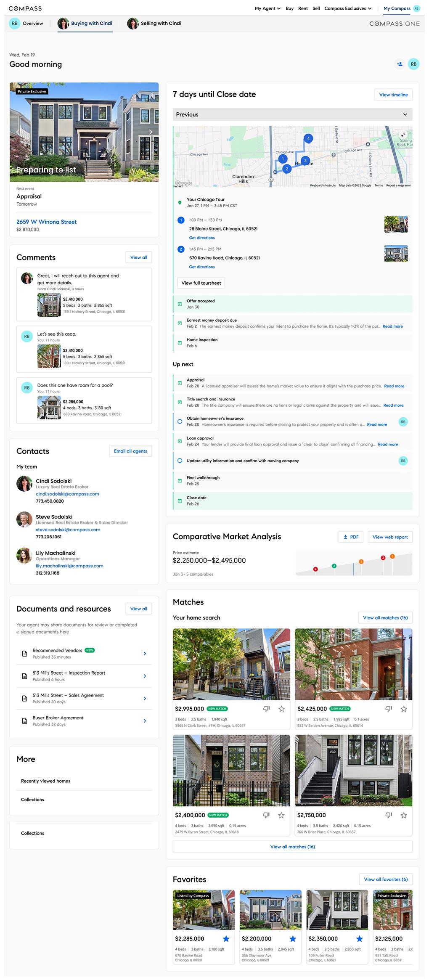429x980 pixels.
Task: Click the add person icon near greeting
Action: click(x=400, y=64)
